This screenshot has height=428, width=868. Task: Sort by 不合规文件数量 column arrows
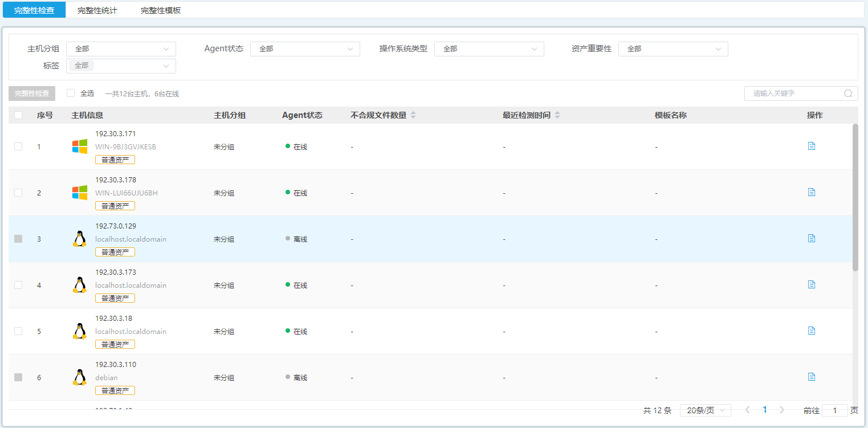pos(413,115)
